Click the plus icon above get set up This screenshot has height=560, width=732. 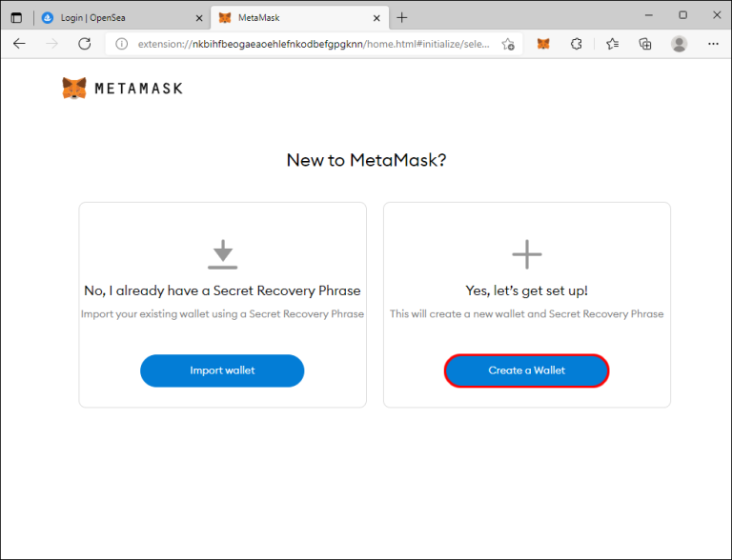tap(526, 254)
